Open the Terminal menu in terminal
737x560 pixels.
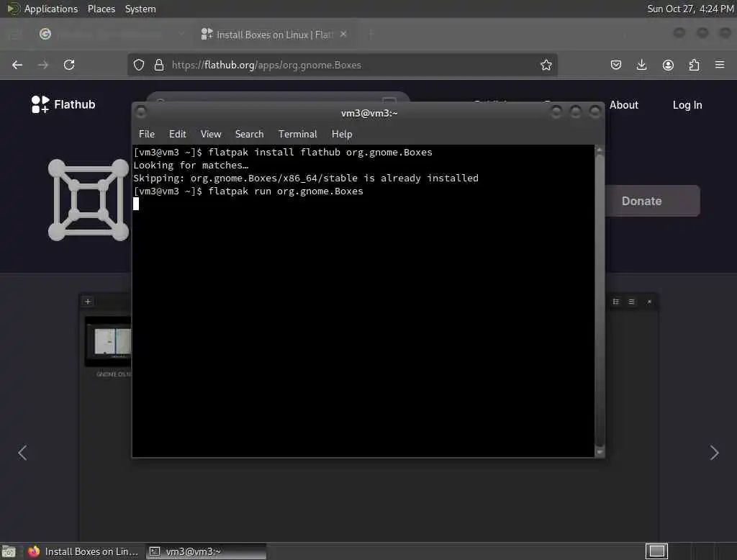pyautogui.click(x=297, y=134)
